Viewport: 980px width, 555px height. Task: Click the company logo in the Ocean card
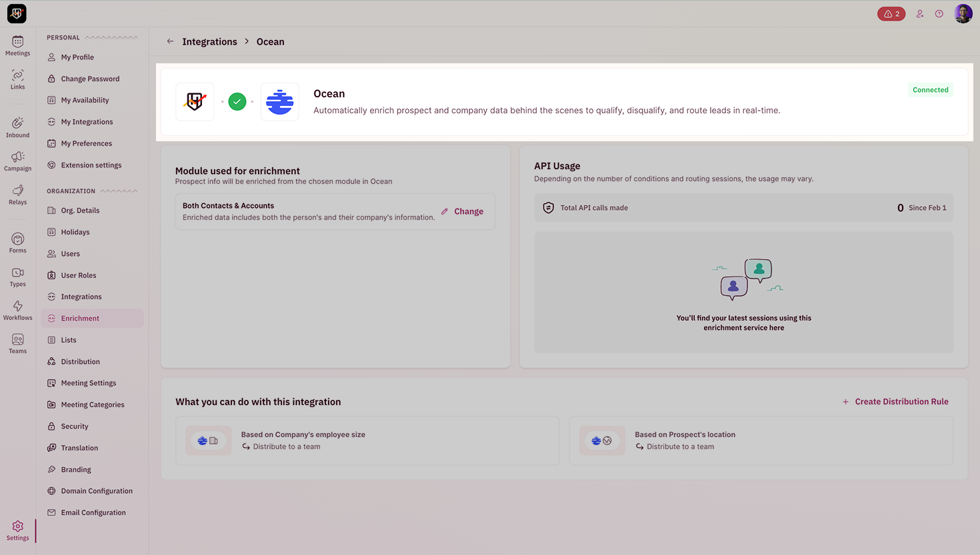195,102
